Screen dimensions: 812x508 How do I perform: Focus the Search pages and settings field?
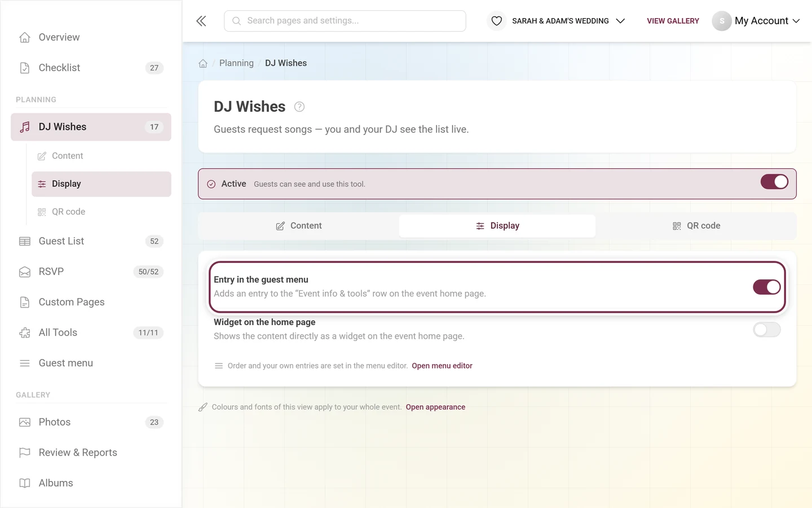click(x=345, y=21)
